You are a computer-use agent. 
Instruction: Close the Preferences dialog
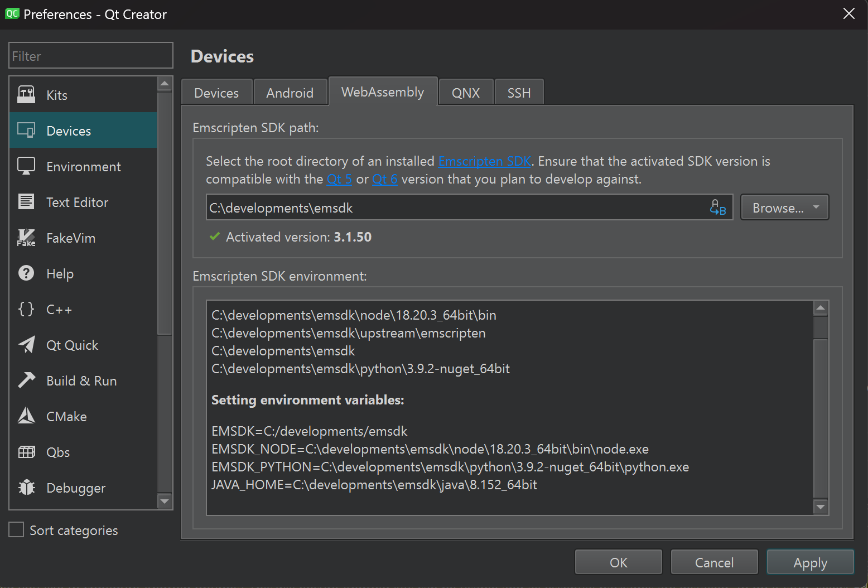(x=848, y=13)
